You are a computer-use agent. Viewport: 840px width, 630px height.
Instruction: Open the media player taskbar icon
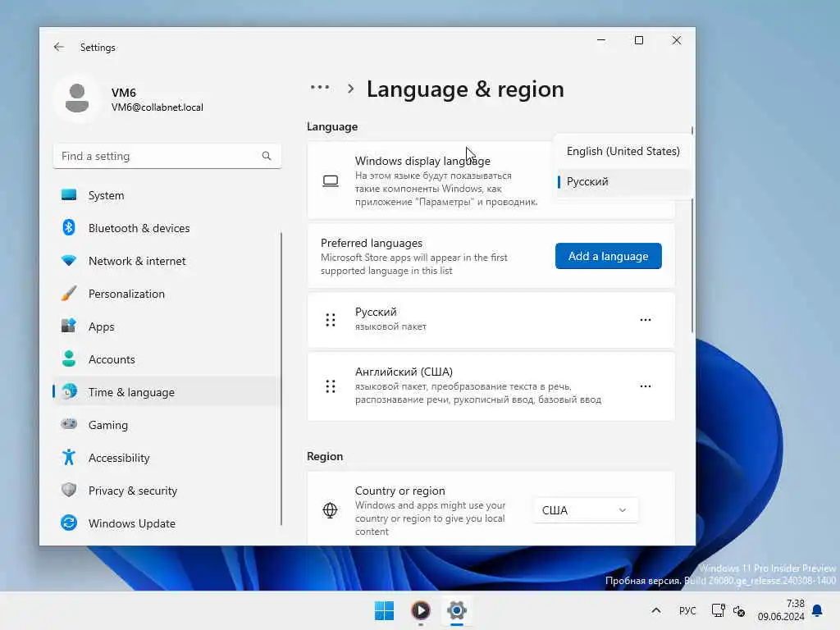(421, 610)
